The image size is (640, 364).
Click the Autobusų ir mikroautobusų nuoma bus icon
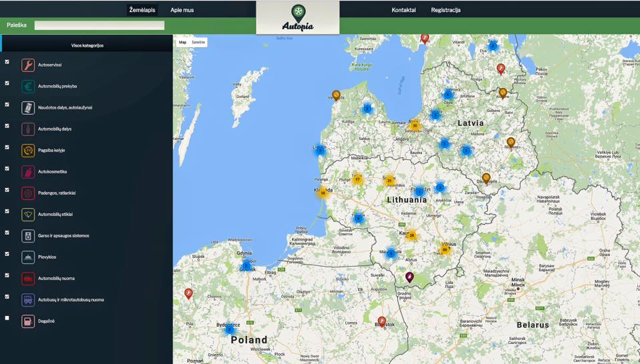28,300
